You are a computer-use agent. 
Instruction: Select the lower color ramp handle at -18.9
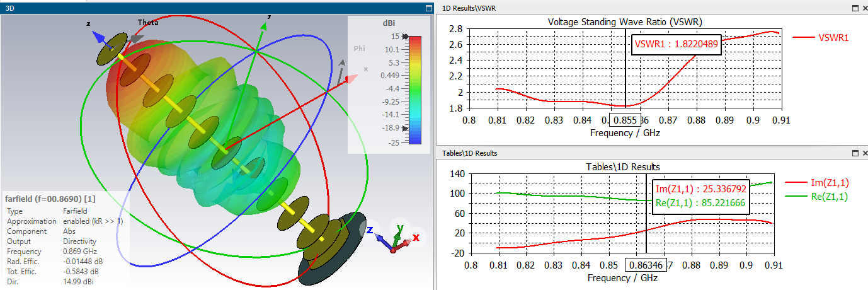[404, 129]
